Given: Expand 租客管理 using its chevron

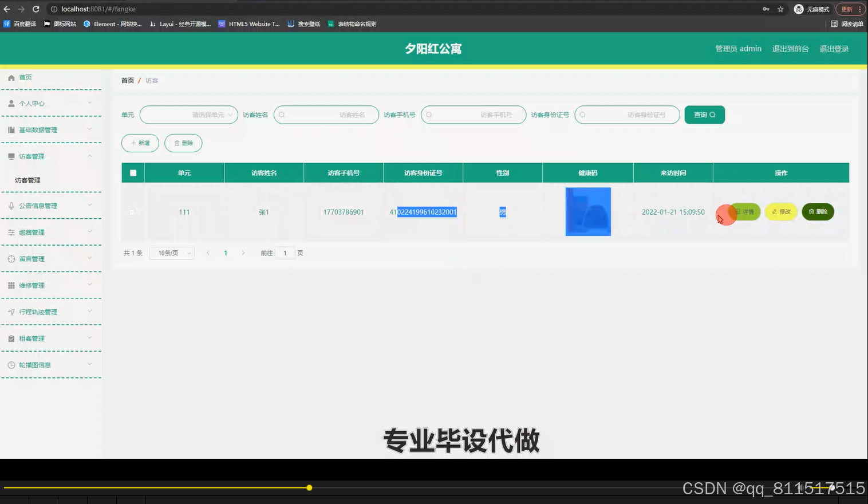Looking at the screenshot, I should (89, 337).
